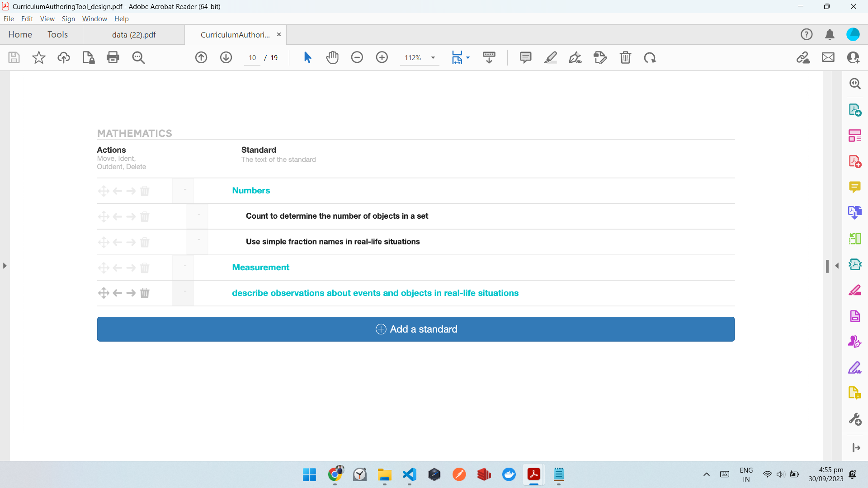868x488 pixels.
Task: Open Fill & Sign tool in sidebar
Action: (x=854, y=368)
